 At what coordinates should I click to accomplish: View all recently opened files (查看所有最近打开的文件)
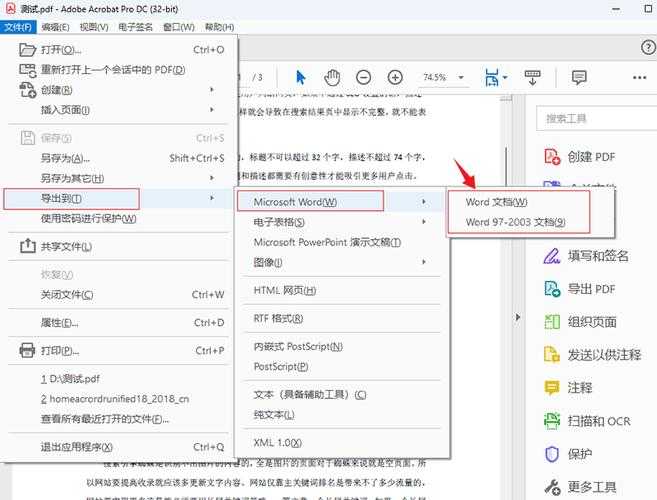point(105,419)
